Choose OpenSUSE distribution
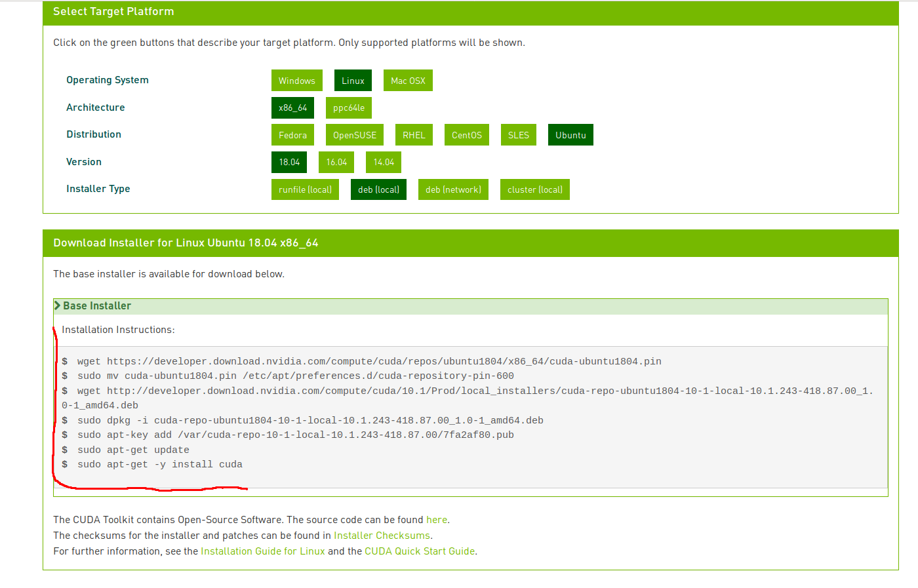Viewport: 918px width, 588px height. click(x=355, y=135)
